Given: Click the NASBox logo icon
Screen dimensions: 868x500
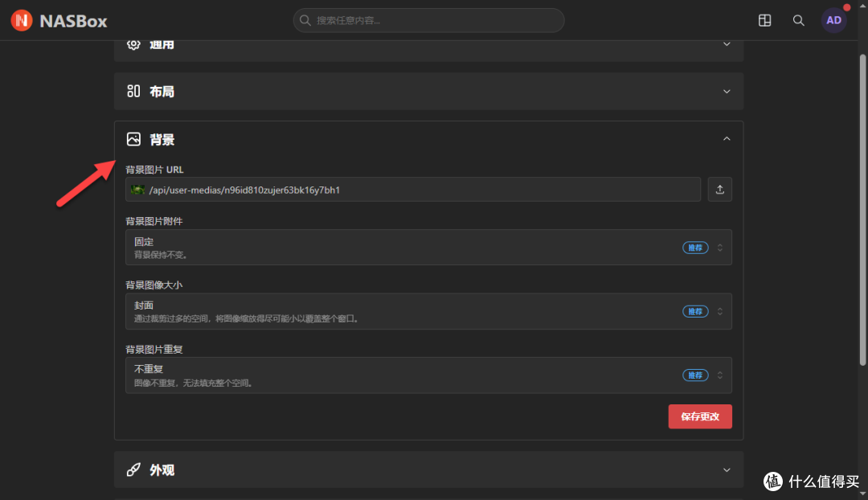Looking at the screenshot, I should click(22, 20).
